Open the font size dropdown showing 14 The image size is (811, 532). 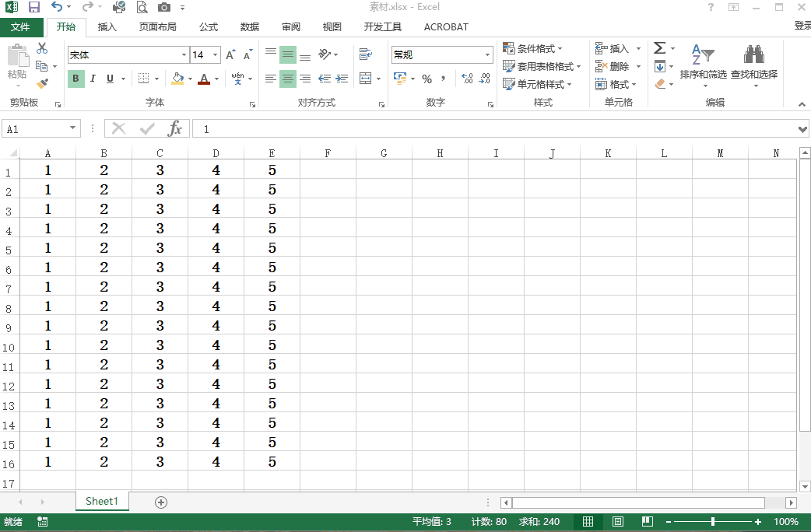[215, 54]
